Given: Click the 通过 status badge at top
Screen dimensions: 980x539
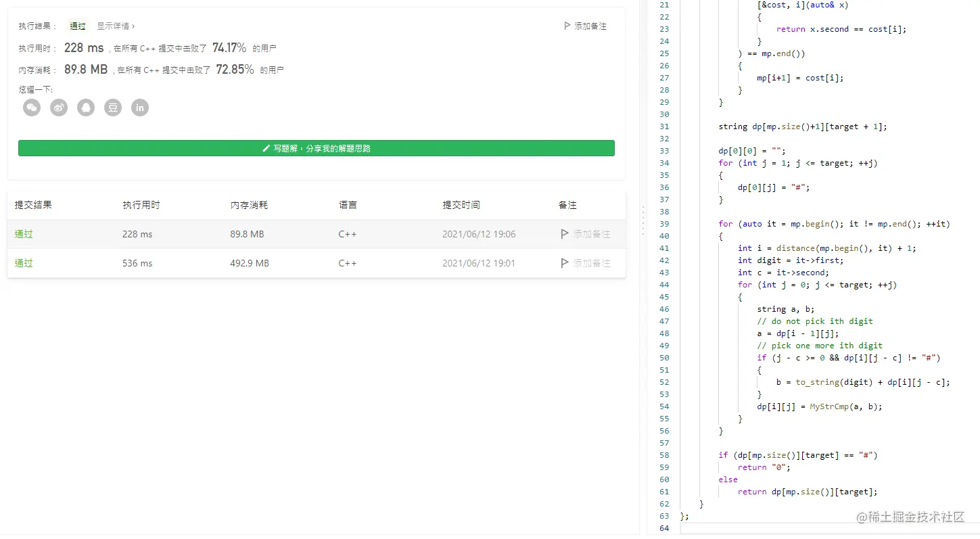Looking at the screenshot, I should [x=78, y=26].
